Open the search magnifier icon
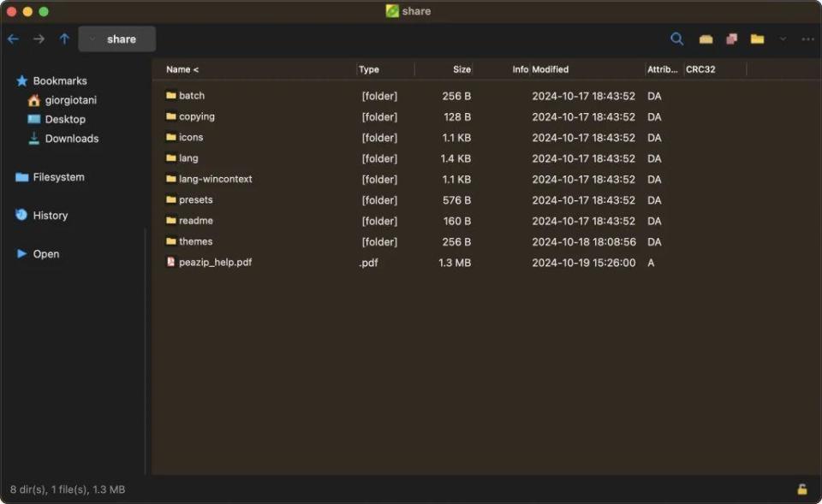This screenshot has width=822, height=504. point(676,39)
